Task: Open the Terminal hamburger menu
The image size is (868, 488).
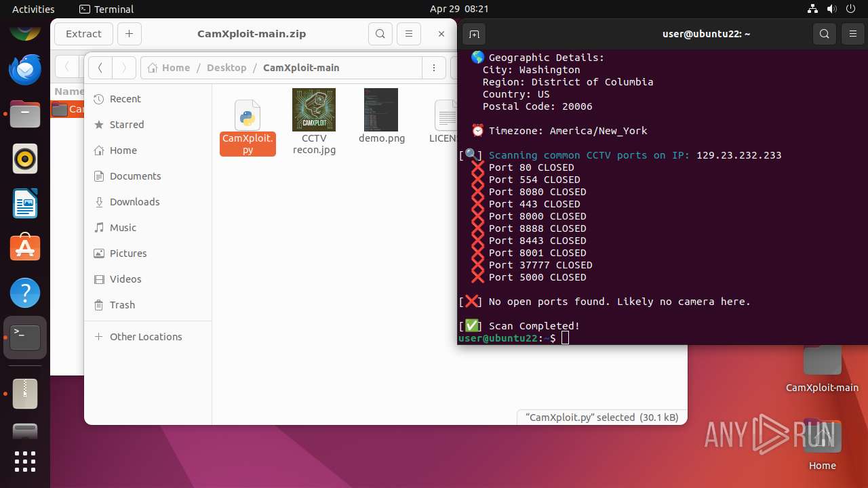Action: coord(853,34)
